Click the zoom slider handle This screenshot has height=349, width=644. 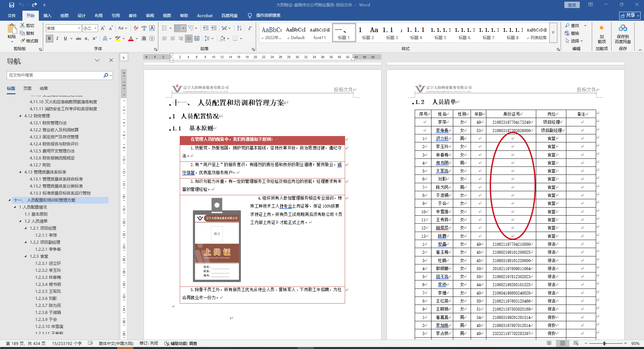click(x=605, y=343)
